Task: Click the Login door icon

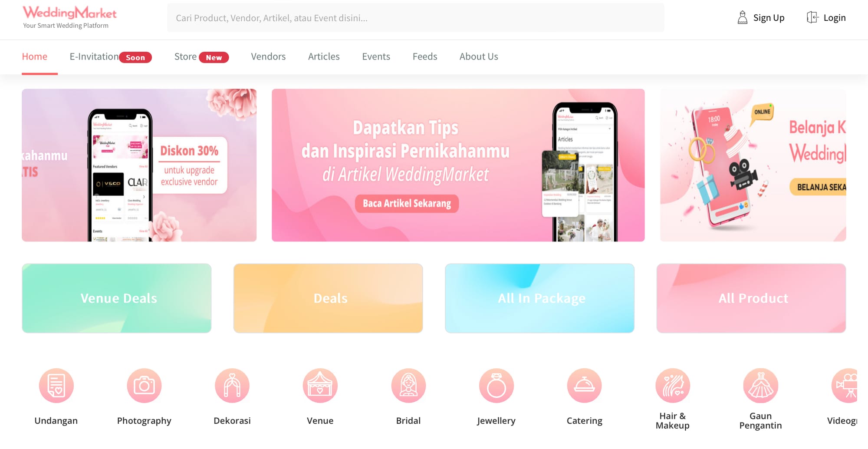Action: pyautogui.click(x=812, y=17)
